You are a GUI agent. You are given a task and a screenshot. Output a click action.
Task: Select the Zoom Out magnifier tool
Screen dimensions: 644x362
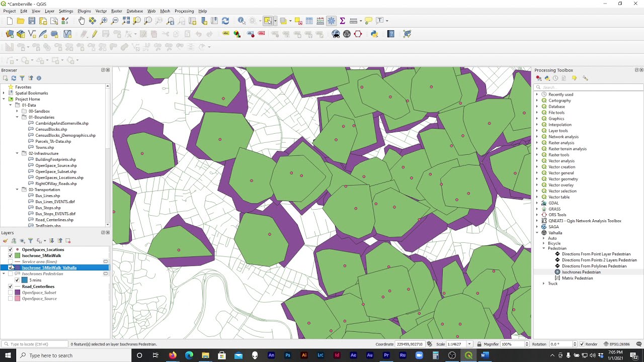click(x=115, y=21)
